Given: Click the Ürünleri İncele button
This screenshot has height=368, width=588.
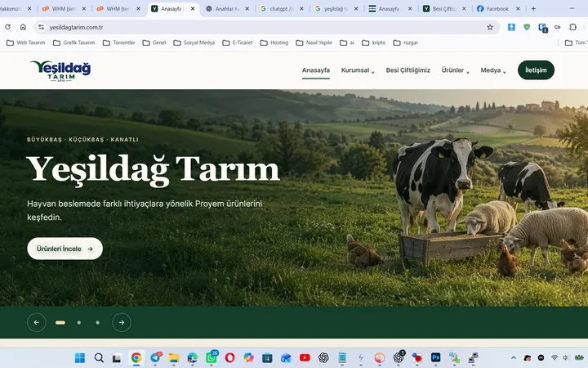Looking at the screenshot, I should 65,249.
